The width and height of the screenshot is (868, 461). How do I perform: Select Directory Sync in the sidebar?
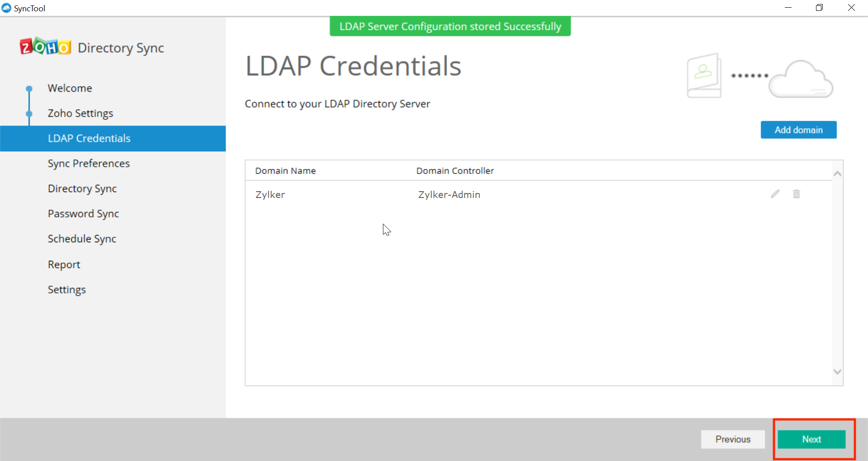82,188
